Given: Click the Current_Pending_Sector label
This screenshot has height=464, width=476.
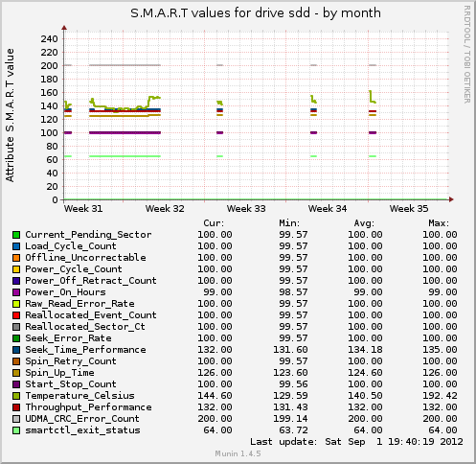Looking at the screenshot, I should pyautogui.click(x=88, y=235).
